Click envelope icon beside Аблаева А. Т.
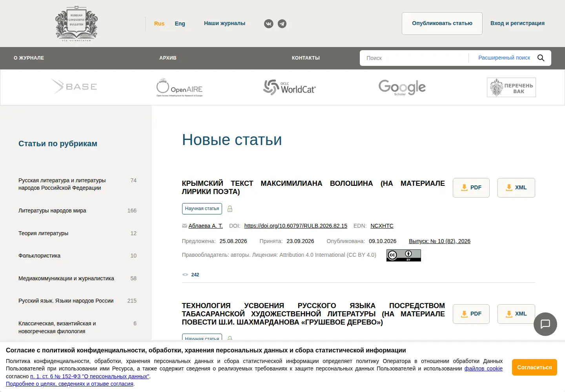Screen dimensions: 565x392 184,226
